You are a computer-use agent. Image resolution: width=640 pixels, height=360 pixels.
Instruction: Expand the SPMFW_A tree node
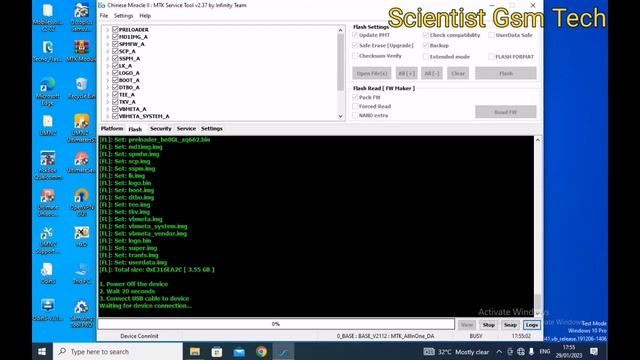pyautogui.click(x=107, y=44)
